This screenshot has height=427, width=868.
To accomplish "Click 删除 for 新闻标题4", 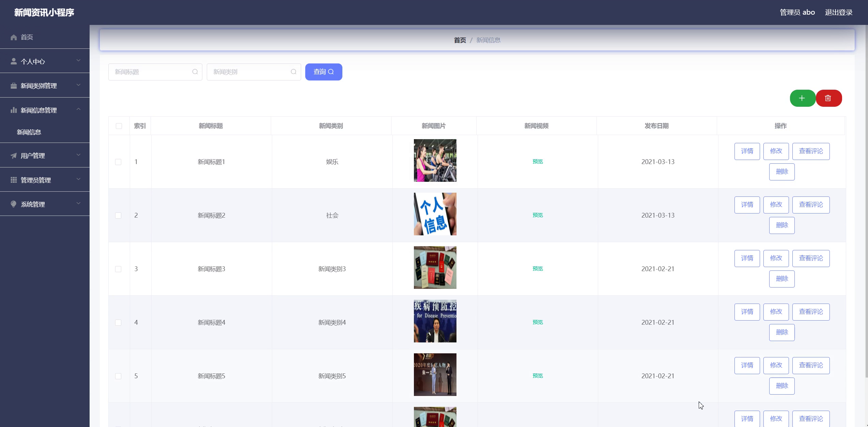I will [x=782, y=332].
